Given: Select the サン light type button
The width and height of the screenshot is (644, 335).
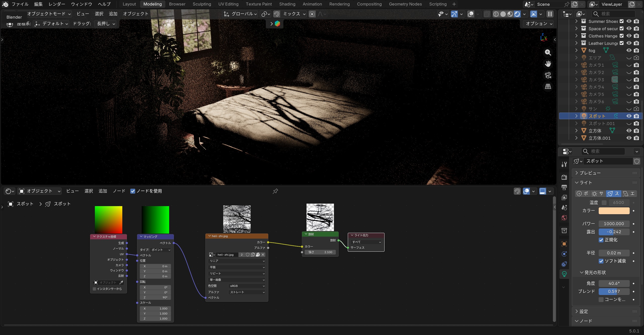Looking at the screenshot, I should [598, 194].
